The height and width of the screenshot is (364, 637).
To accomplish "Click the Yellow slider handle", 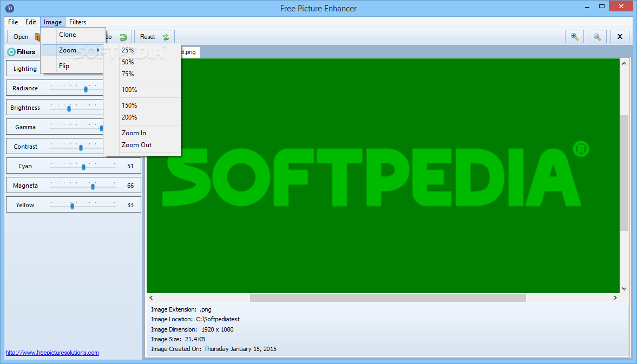I will [73, 206].
